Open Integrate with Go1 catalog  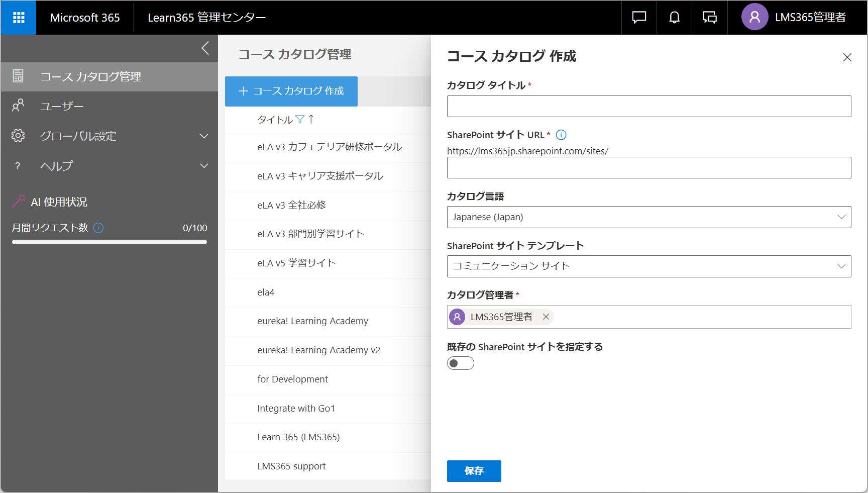click(x=296, y=409)
